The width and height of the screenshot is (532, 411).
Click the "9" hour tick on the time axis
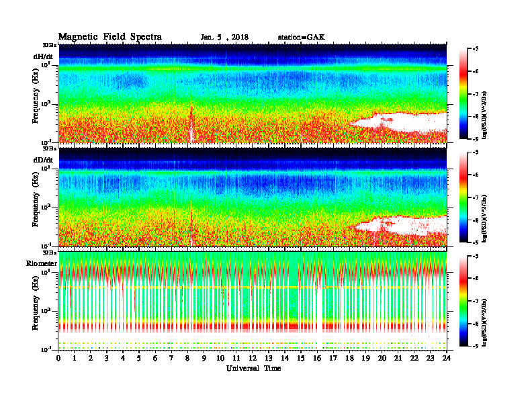[204, 358]
